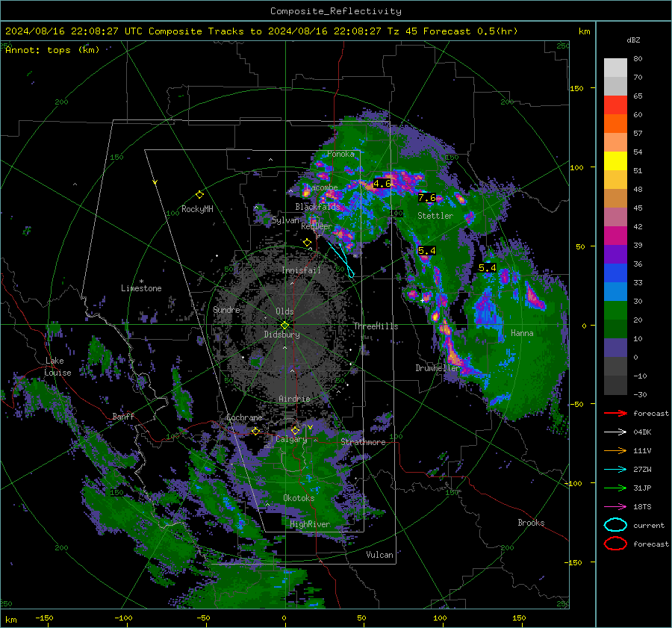Click the Airdrie town label

pyautogui.click(x=294, y=399)
